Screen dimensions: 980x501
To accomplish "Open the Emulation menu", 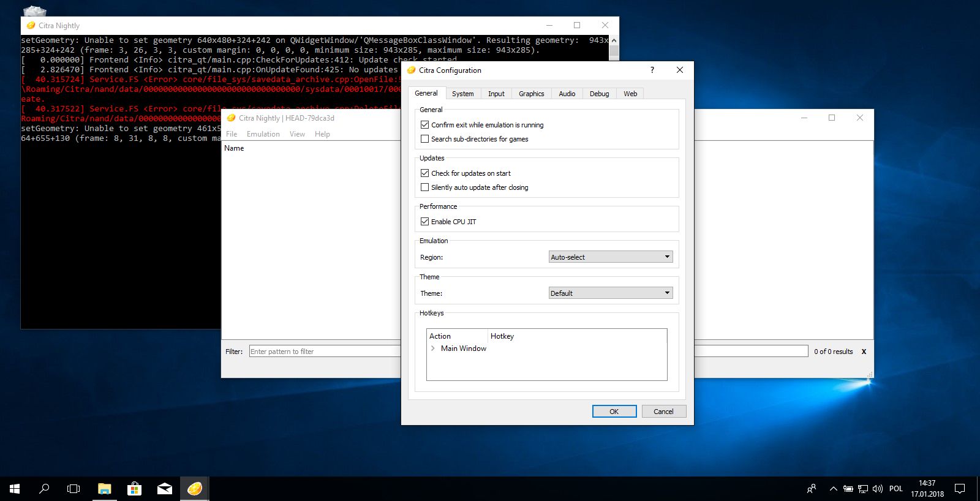I will (263, 134).
